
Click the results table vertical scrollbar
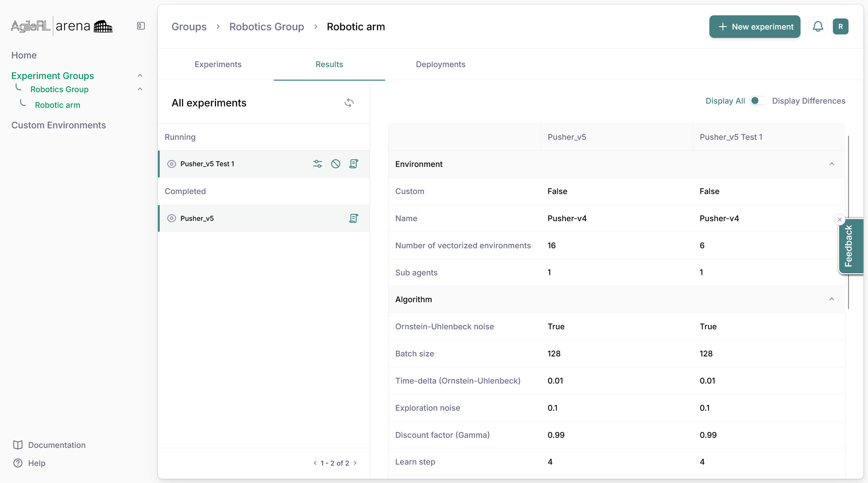tap(848, 174)
